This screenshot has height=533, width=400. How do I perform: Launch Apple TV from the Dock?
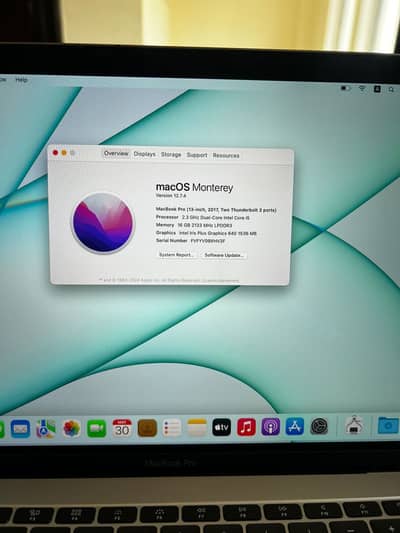tap(222, 427)
